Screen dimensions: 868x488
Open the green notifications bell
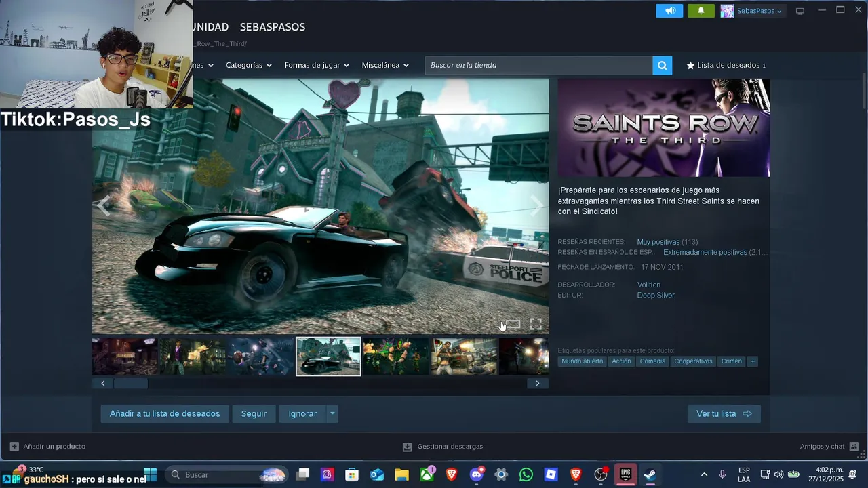(x=701, y=11)
